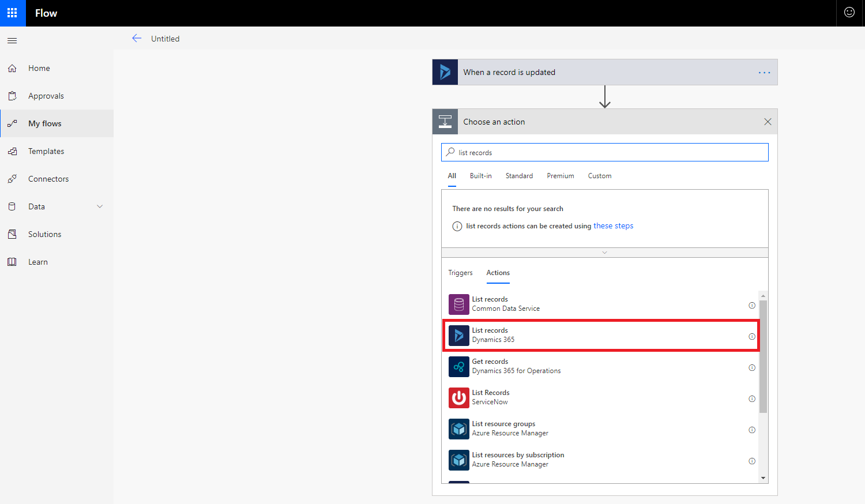
Task: Collapse the connectors section chevron
Action: 605,253
